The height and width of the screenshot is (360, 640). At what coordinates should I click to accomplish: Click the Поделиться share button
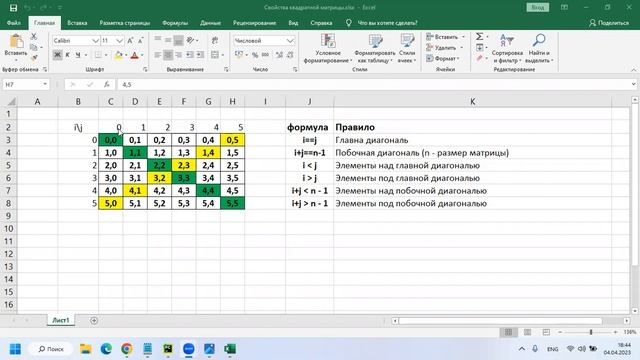click(x=609, y=23)
